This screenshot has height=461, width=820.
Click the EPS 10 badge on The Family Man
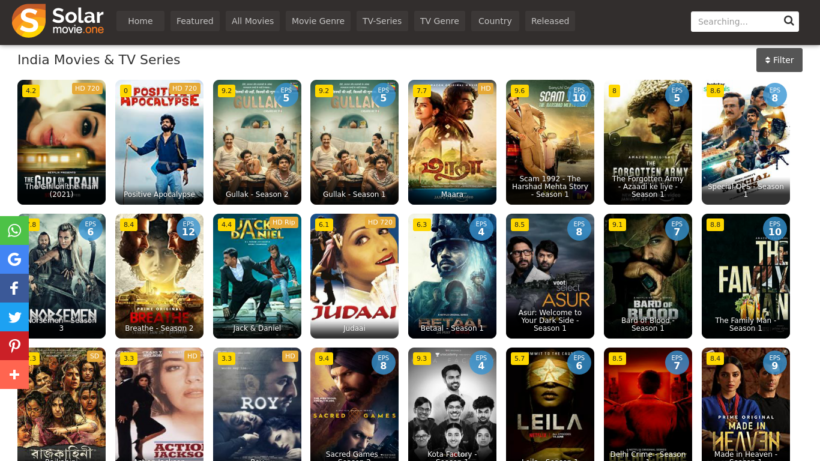775,228
